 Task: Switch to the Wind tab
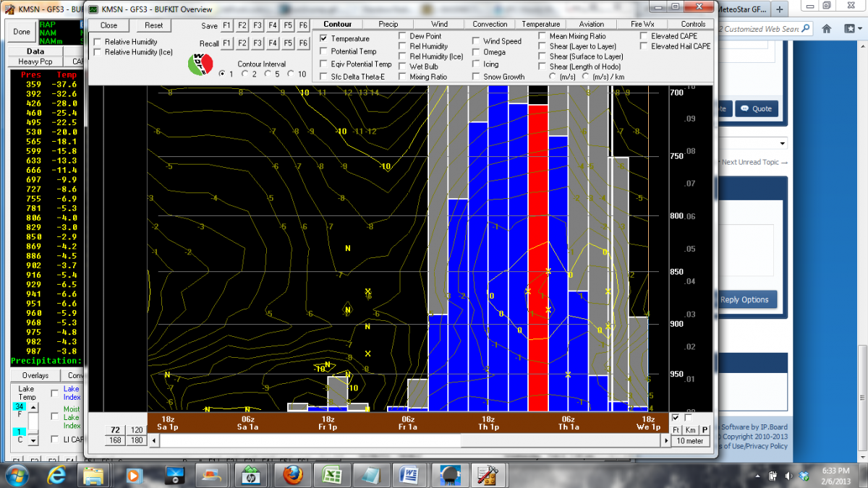(x=439, y=24)
